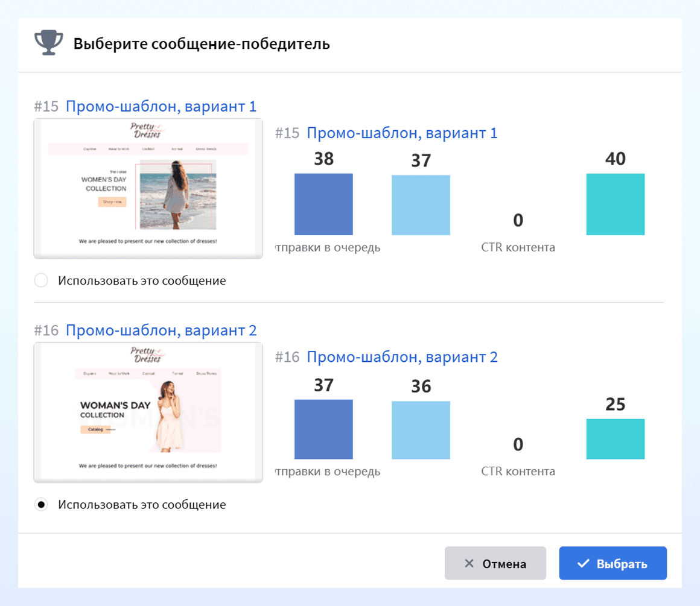Click the Выбрать button
Viewport: 700px width, 606px height.
613,563
